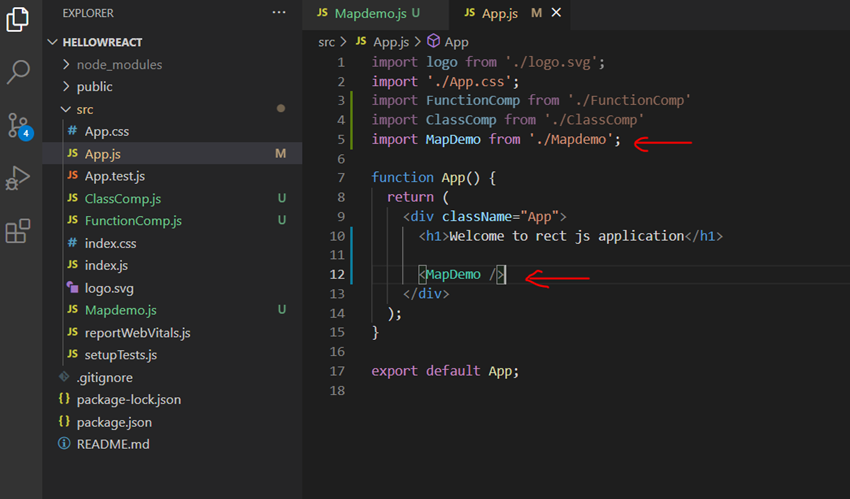The height and width of the screenshot is (499, 850).
Task: Click the info icon beside README.md
Action: click(x=64, y=444)
